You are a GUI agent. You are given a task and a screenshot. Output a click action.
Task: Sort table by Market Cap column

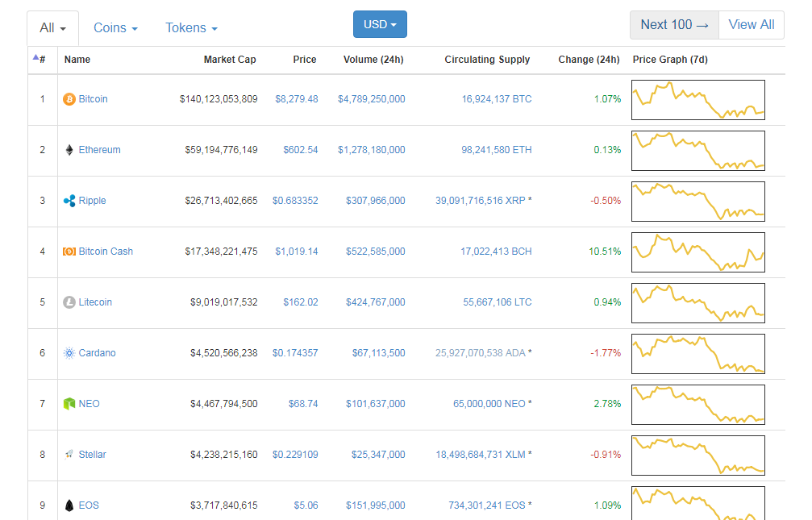coord(230,60)
